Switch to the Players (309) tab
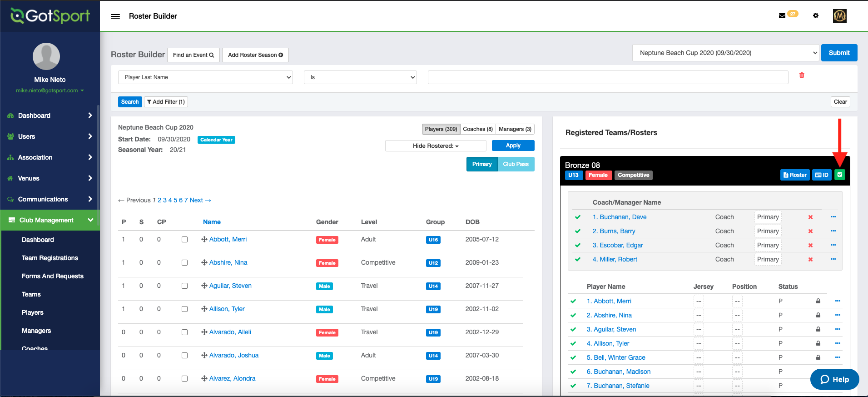This screenshot has height=397, width=868. pyautogui.click(x=441, y=129)
